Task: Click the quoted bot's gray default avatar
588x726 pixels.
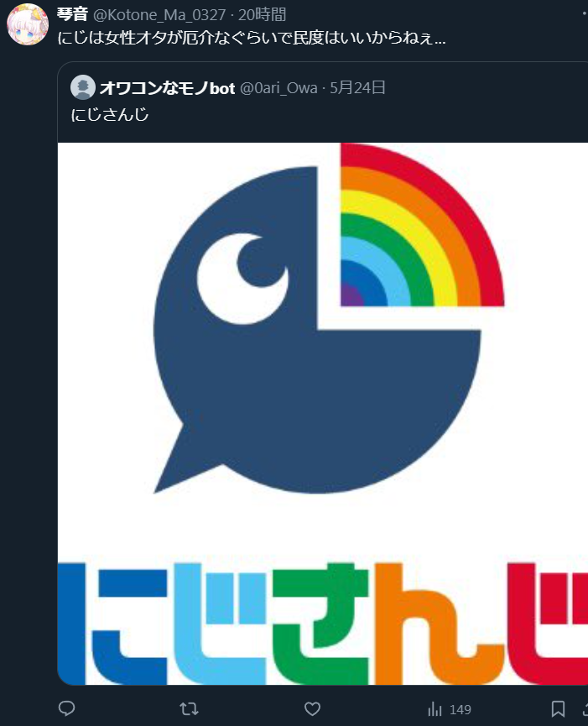Action: coord(83,87)
